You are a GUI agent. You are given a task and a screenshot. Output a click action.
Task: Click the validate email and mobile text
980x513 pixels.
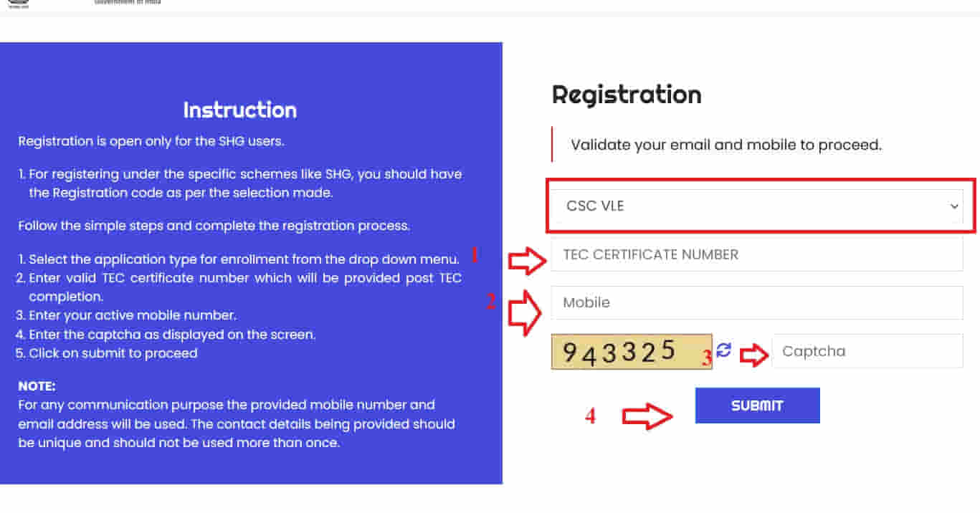pos(726,144)
